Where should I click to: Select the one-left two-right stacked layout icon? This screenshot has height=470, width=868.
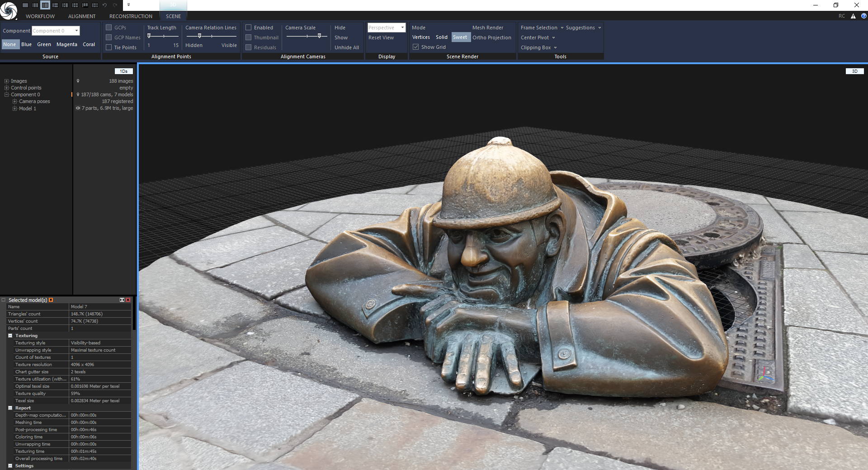(x=55, y=5)
